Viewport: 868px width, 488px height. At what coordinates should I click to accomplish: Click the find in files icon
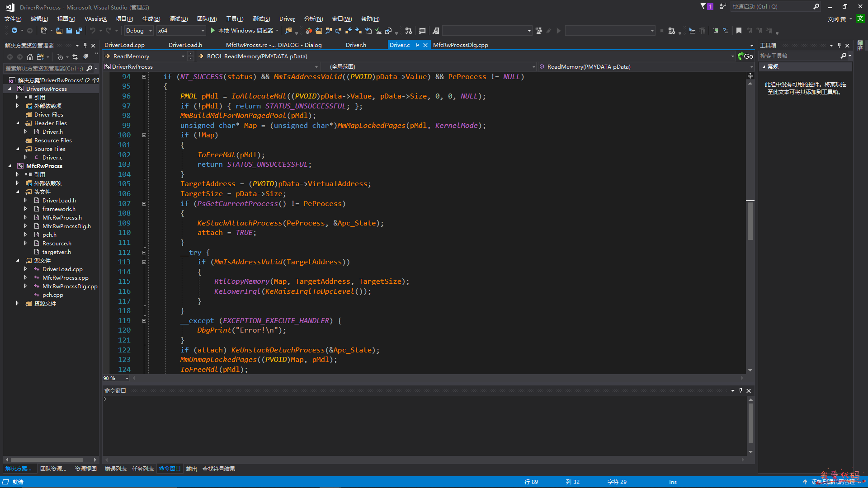point(288,31)
